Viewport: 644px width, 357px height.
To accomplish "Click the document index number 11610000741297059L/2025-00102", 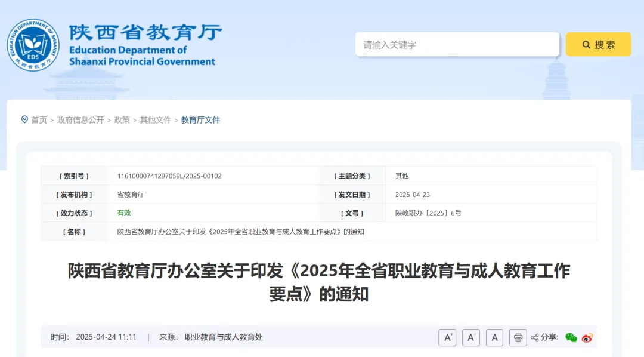I will point(169,176).
